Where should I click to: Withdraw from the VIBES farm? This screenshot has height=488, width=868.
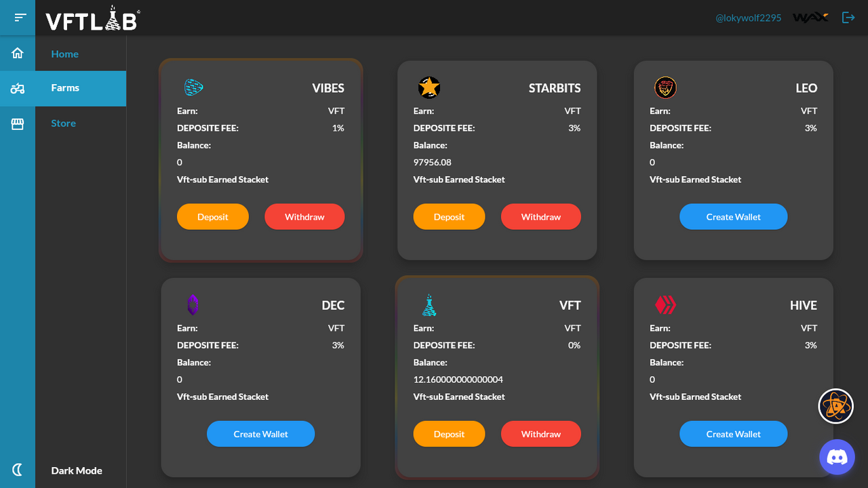coord(304,217)
